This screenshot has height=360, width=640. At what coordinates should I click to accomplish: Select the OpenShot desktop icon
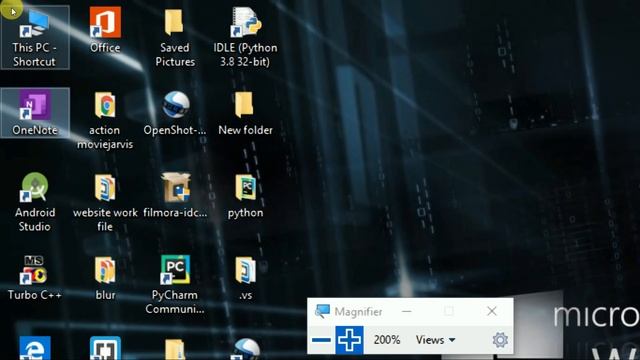click(x=176, y=105)
